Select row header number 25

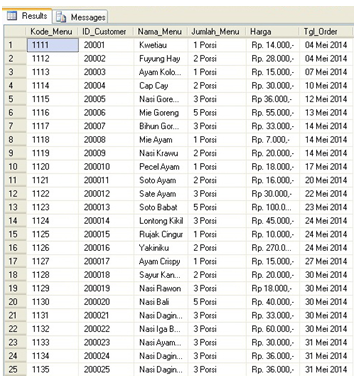(15, 370)
